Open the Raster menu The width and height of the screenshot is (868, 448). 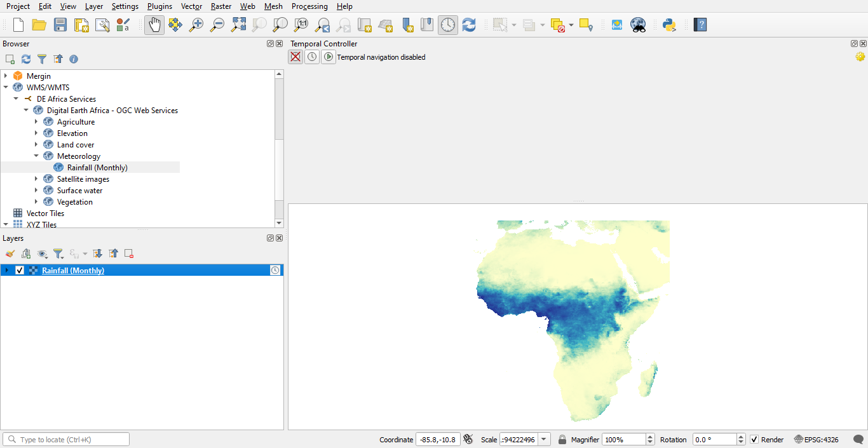pos(220,6)
